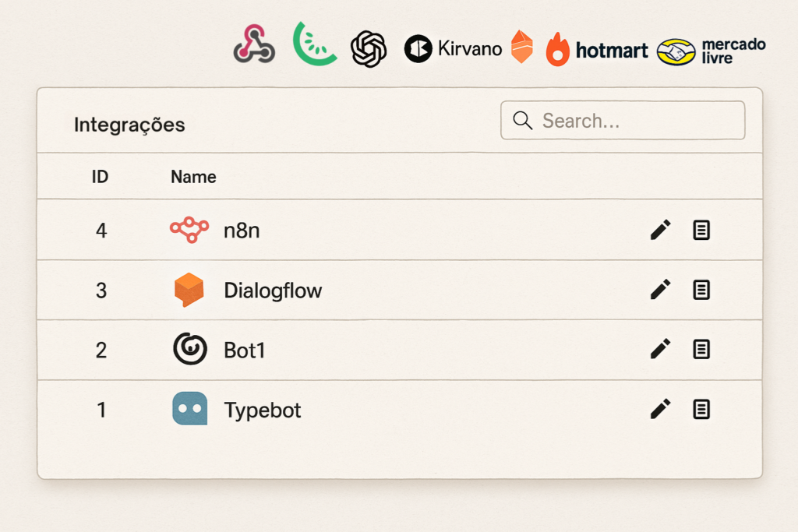Click the Bot1 spiral icon
798x532 pixels.
point(190,349)
